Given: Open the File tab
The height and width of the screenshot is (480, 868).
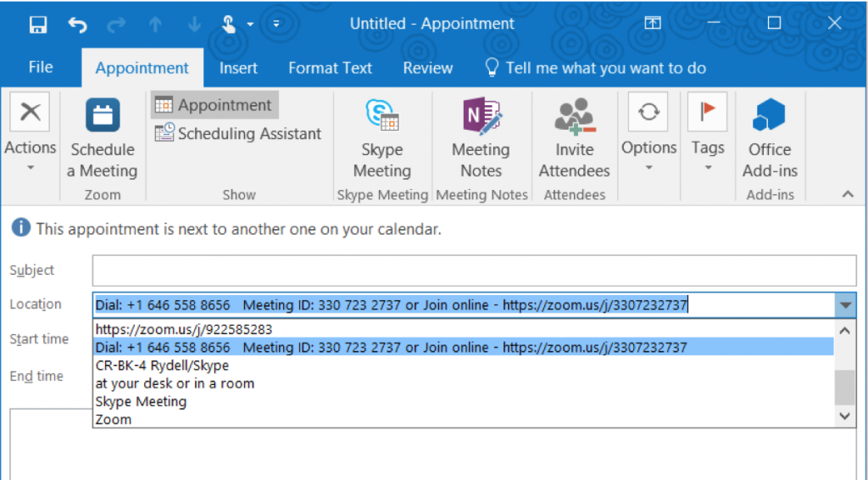Looking at the screenshot, I should [41, 67].
